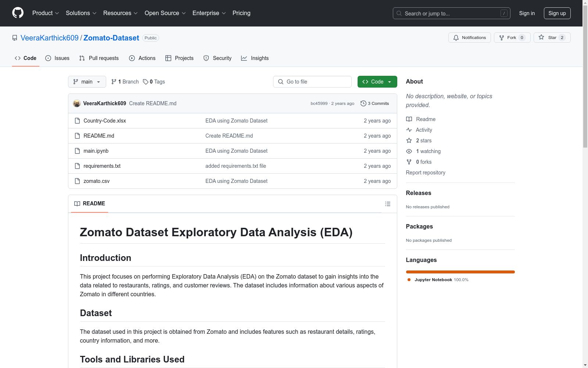Star the Zomato-Dataset repository
This screenshot has height=368, width=588.
coord(552,38)
